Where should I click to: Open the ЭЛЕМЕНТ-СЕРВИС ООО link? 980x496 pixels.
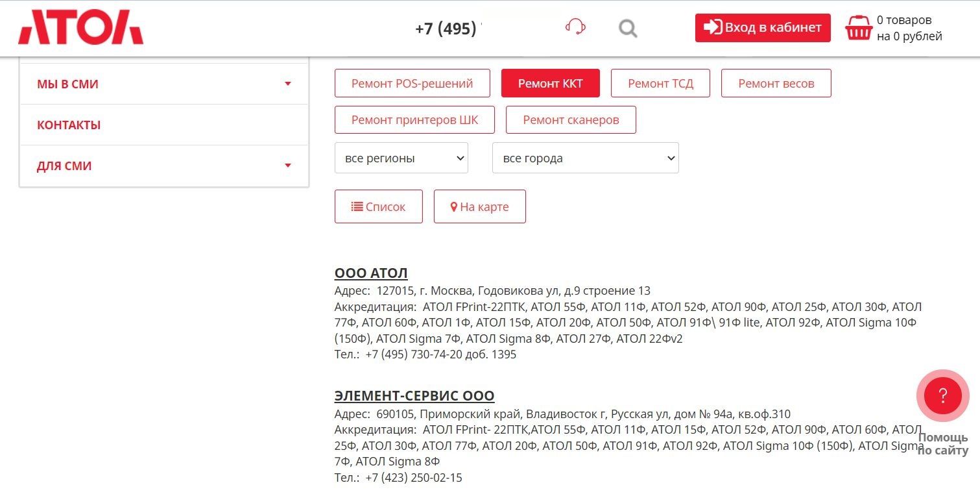click(414, 395)
